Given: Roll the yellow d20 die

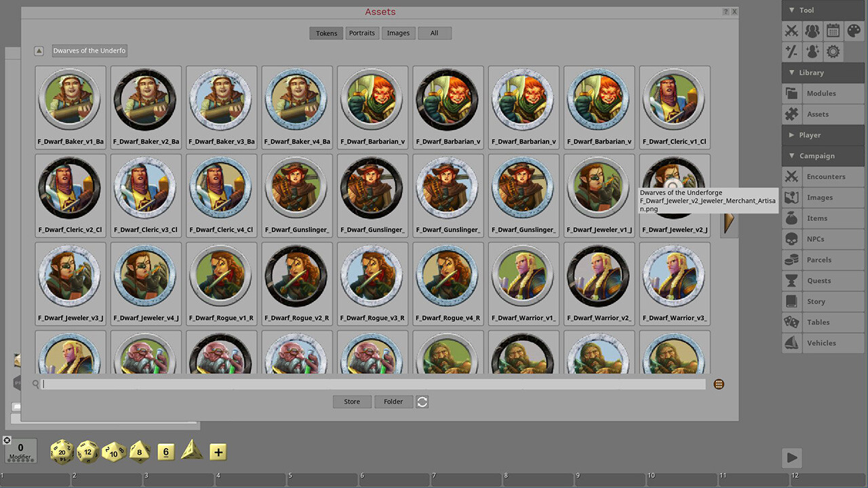Looking at the screenshot, I should coord(62,452).
